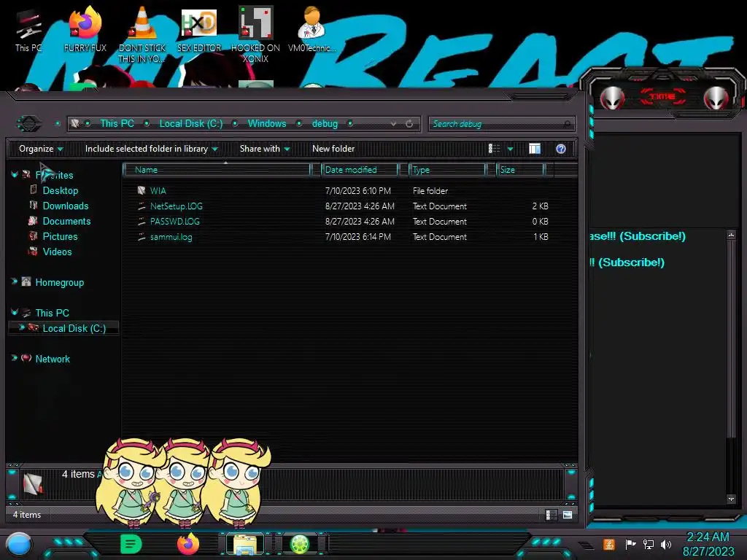Sort by the Size column header
The height and width of the screenshot is (560, 747).
click(520, 170)
